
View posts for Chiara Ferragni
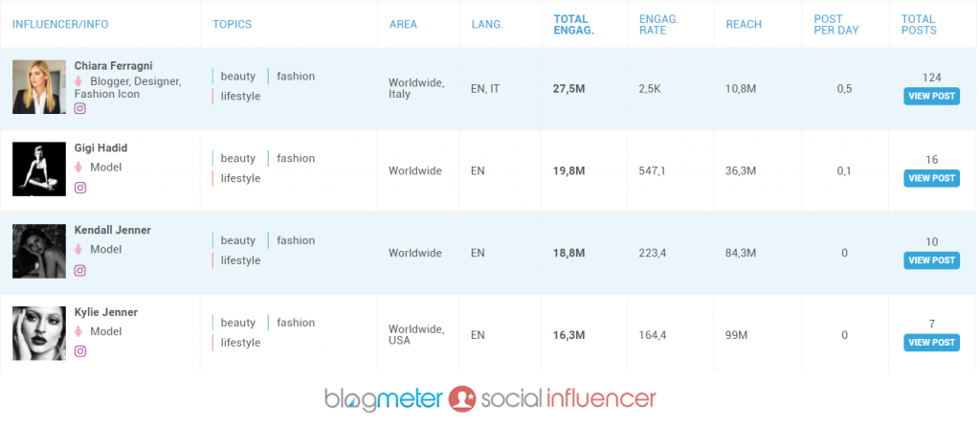point(931,96)
